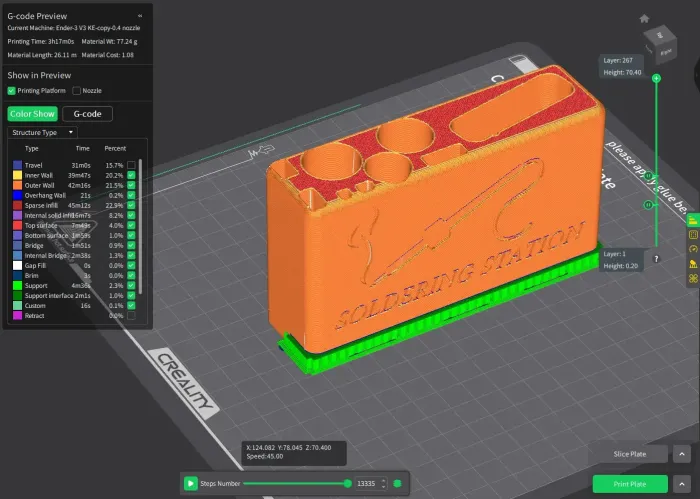Click the speedometer icon in right sidebar
This screenshot has width=700, height=499.
tap(693, 248)
